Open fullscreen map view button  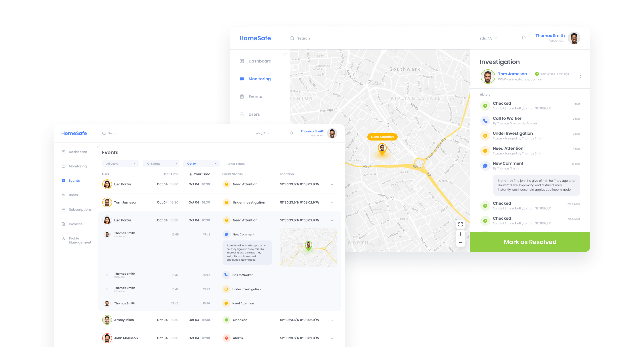pyautogui.click(x=460, y=224)
